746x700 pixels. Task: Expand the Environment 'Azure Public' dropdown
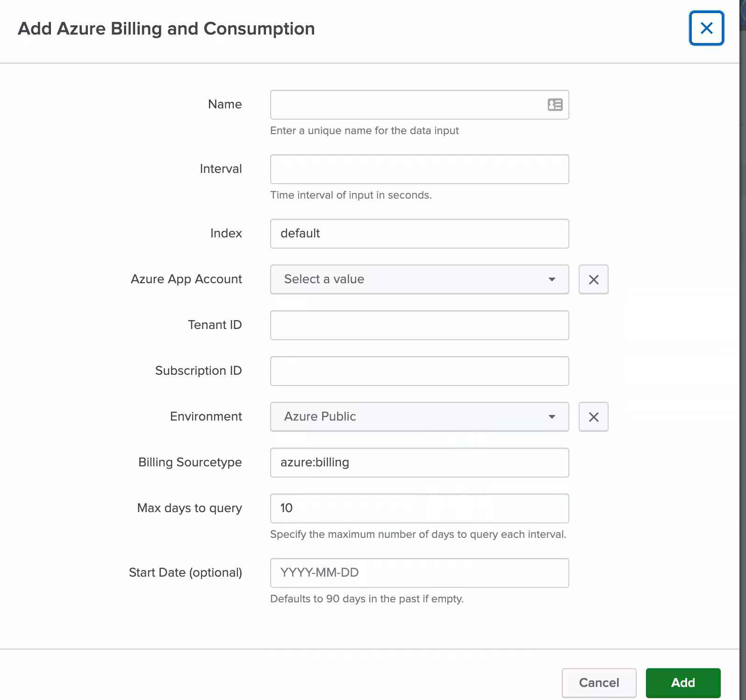(411, 417)
